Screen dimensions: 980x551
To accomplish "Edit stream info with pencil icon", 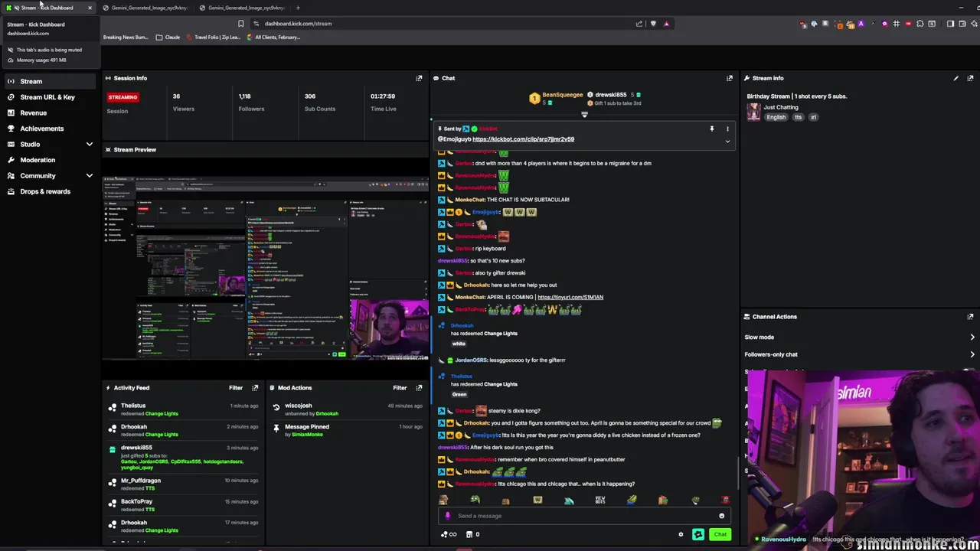I will click(x=955, y=78).
